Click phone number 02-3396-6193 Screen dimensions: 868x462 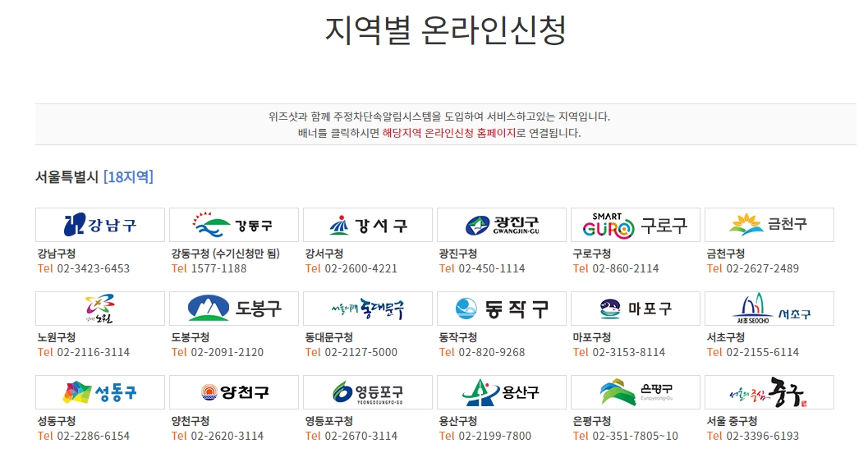pos(763,436)
